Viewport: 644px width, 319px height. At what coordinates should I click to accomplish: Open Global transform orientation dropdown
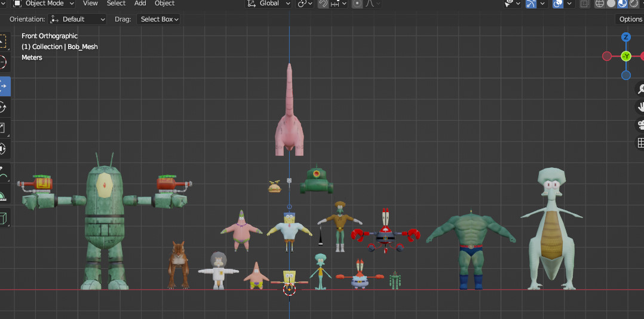269,4
